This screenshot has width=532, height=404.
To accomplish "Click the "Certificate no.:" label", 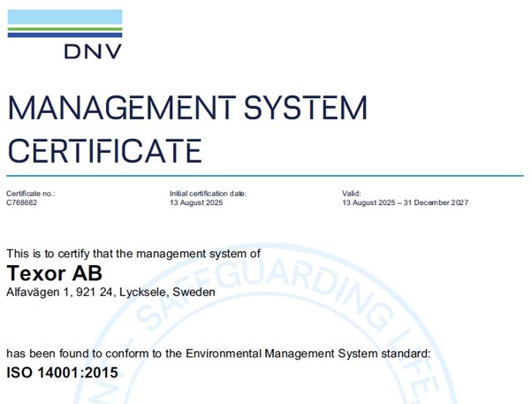I will 30,193.
